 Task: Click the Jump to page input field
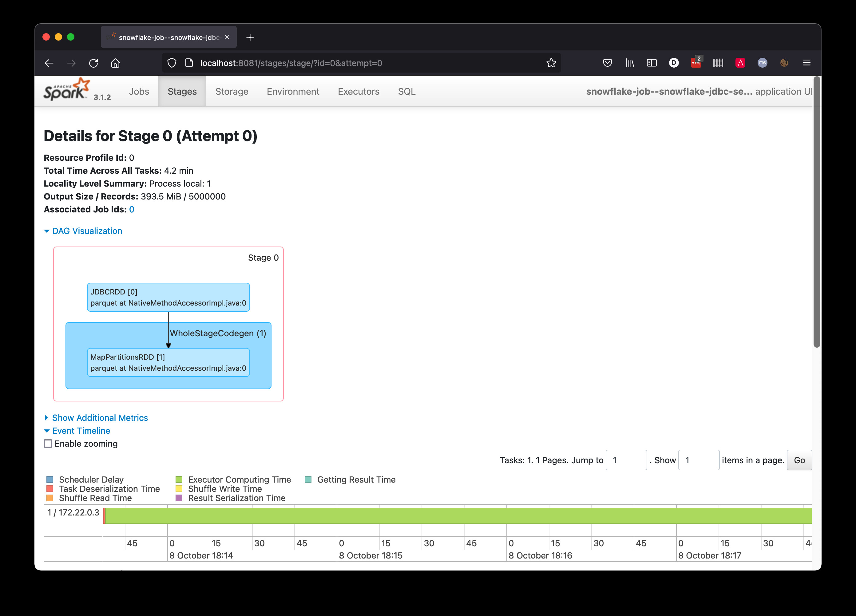(626, 460)
